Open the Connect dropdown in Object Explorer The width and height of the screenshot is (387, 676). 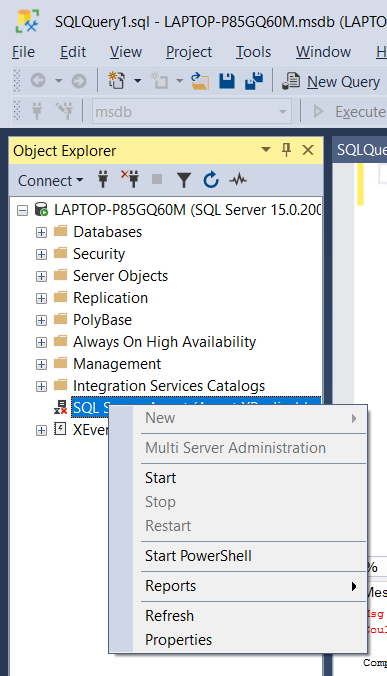click(50, 180)
